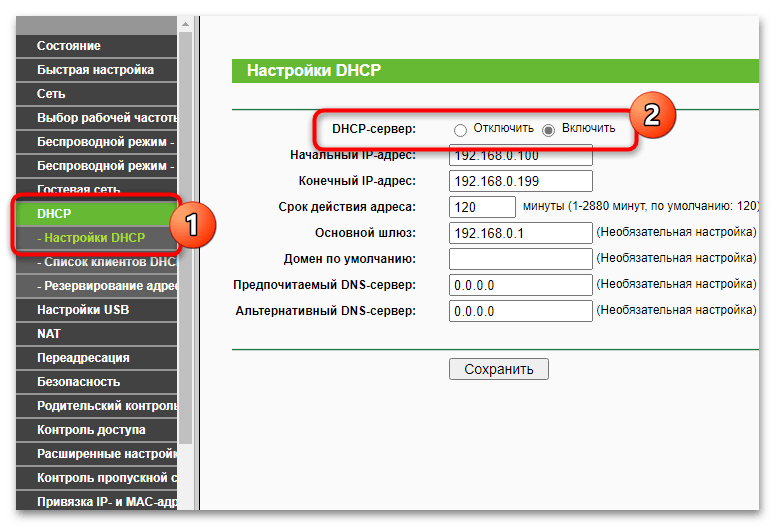Viewport: 775px width, 526px height.
Task: Select the Настройки DHCP submenu item
Action: [96, 238]
